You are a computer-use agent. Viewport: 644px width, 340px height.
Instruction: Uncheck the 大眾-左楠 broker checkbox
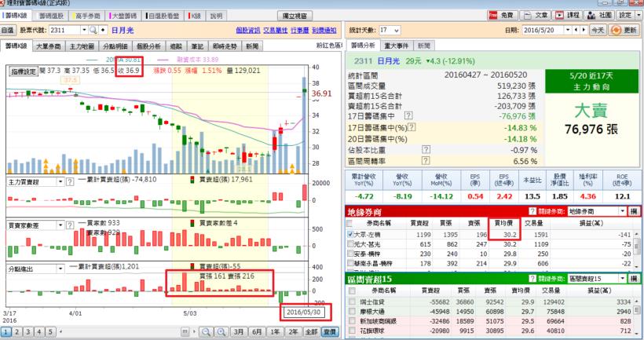click(x=350, y=235)
